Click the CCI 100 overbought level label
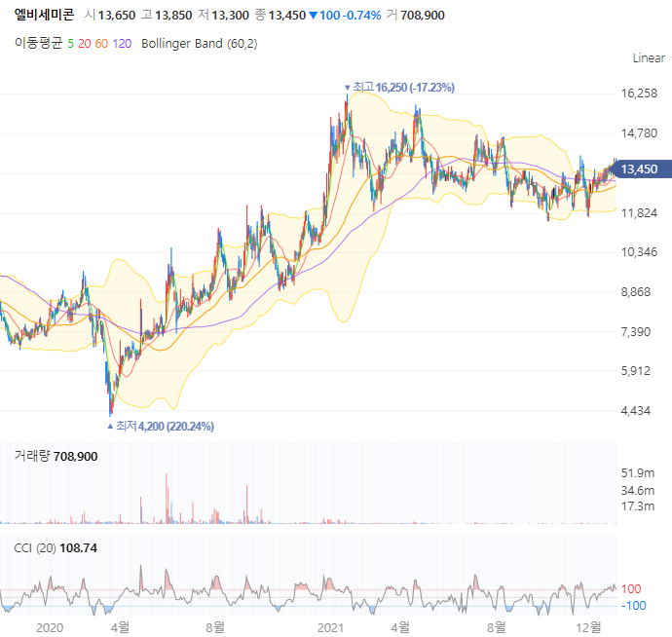 631,589
